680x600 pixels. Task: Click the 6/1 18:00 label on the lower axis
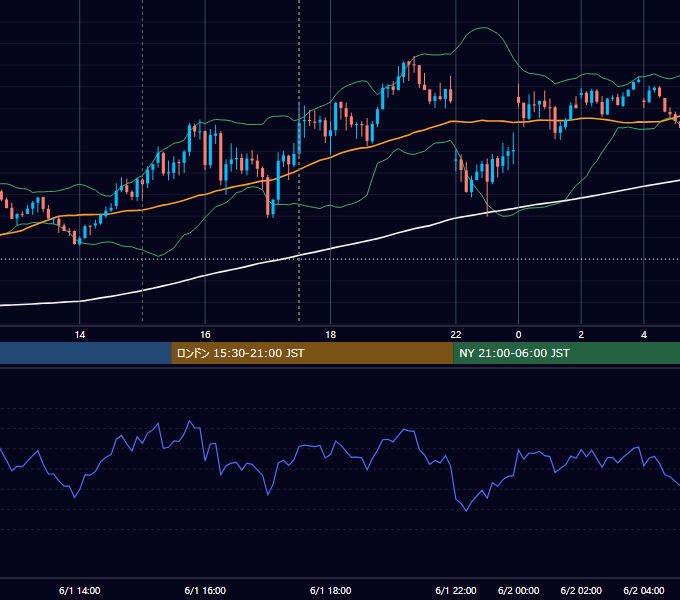pyautogui.click(x=330, y=590)
